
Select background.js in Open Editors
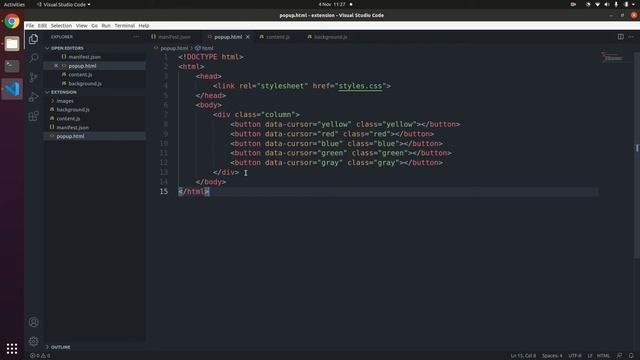(85, 84)
